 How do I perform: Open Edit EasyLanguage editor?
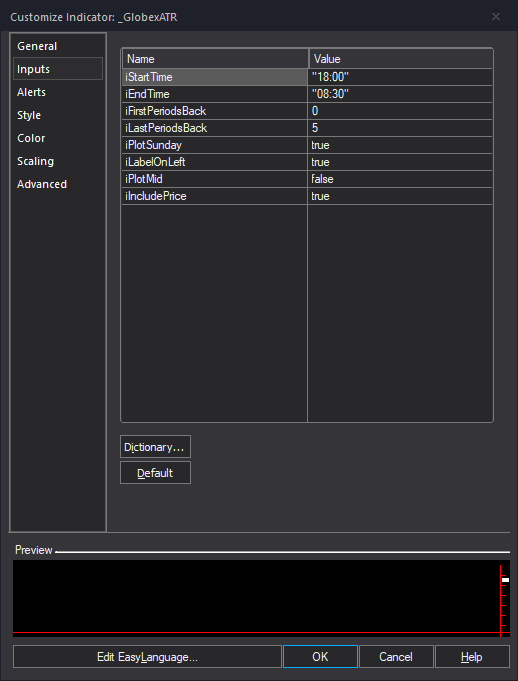[x=147, y=657]
